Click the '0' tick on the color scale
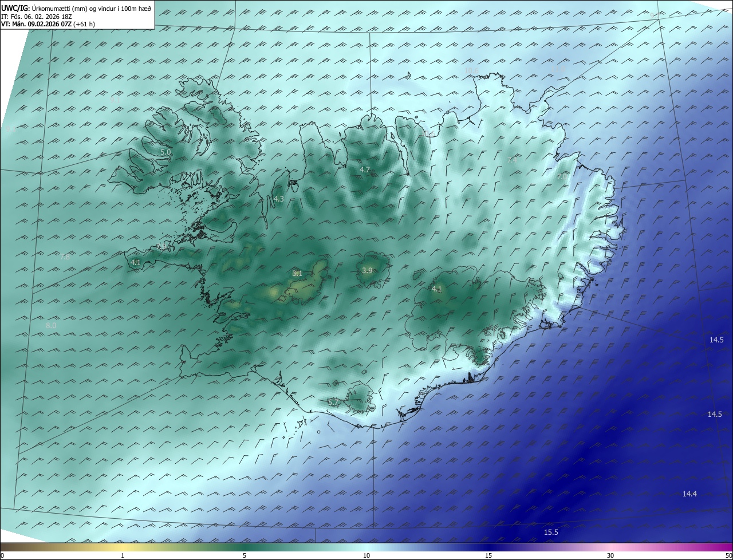 pos(2,555)
